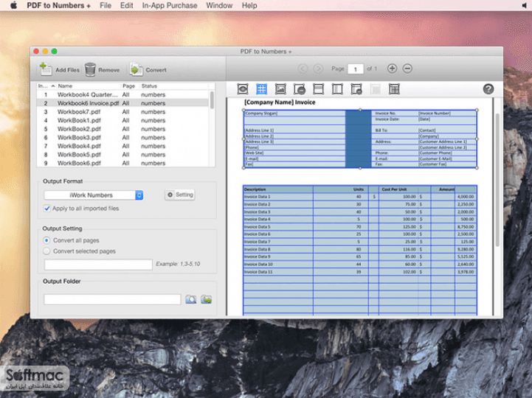Open the In-App Purchase menu
This screenshot has height=398, width=532.
(170, 5)
